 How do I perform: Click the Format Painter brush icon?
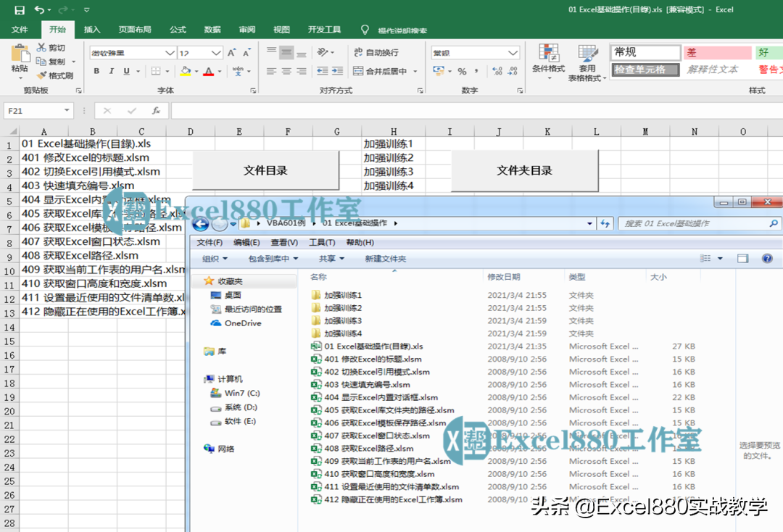tap(42, 75)
